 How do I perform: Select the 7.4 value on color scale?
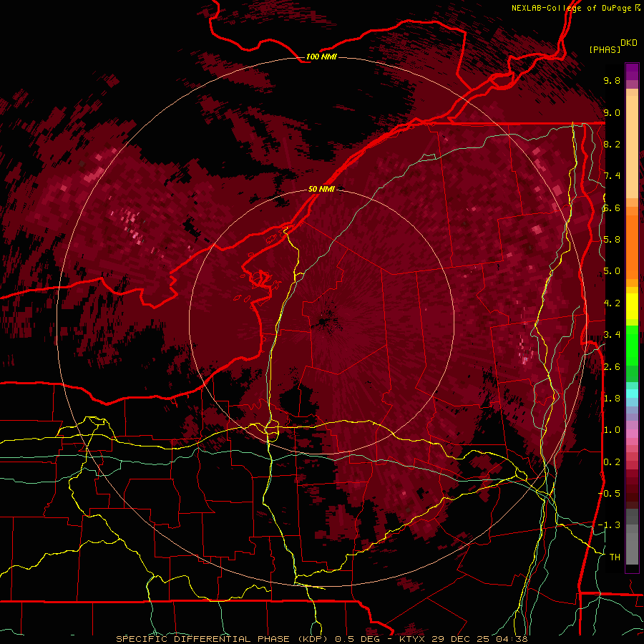[x=612, y=176]
